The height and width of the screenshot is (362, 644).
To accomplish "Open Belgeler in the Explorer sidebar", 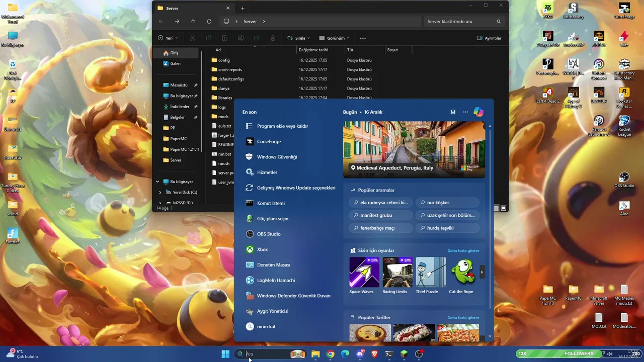I will 177,117.
